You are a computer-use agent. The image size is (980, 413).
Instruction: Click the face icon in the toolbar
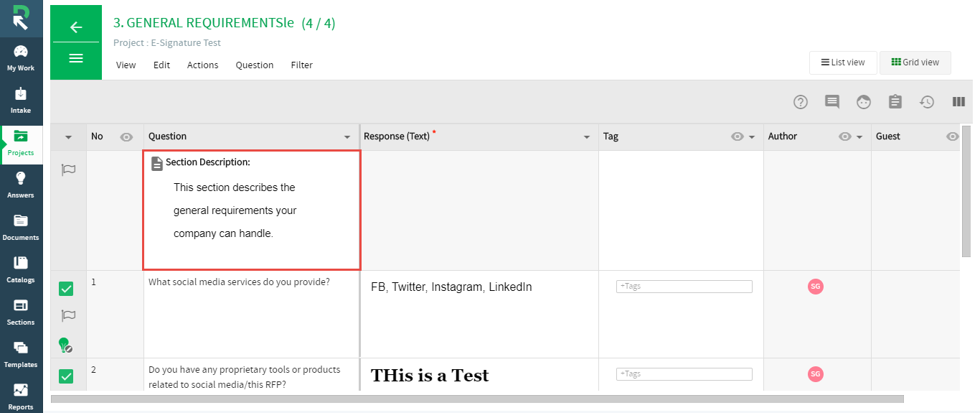864,102
